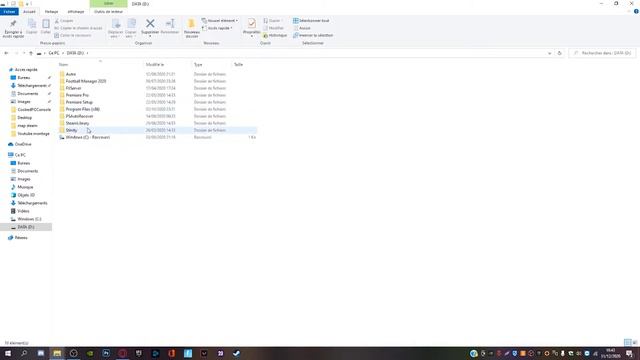The width and height of the screenshot is (640, 360).
Task: Select the SteamLibrary folder
Action: pos(77,123)
